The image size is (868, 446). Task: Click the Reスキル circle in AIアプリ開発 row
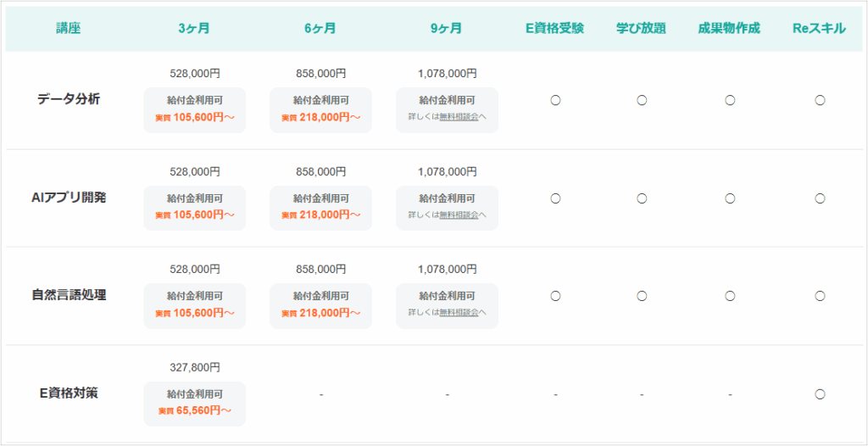click(820, 198)
